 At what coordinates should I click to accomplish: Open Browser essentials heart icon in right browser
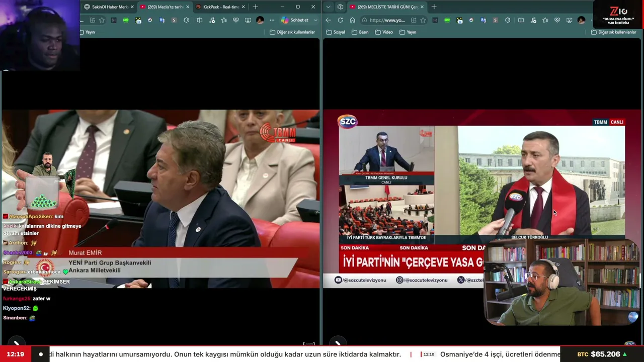point(557,20)
